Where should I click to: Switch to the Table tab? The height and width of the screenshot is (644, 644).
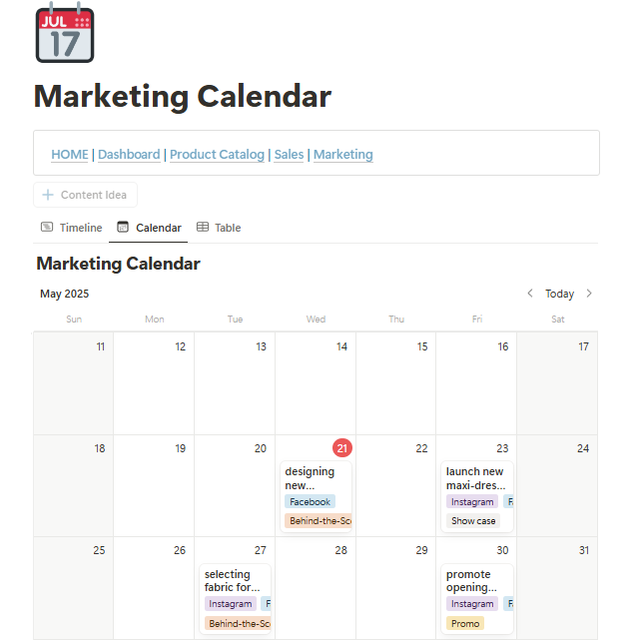[x=228, y=228]
